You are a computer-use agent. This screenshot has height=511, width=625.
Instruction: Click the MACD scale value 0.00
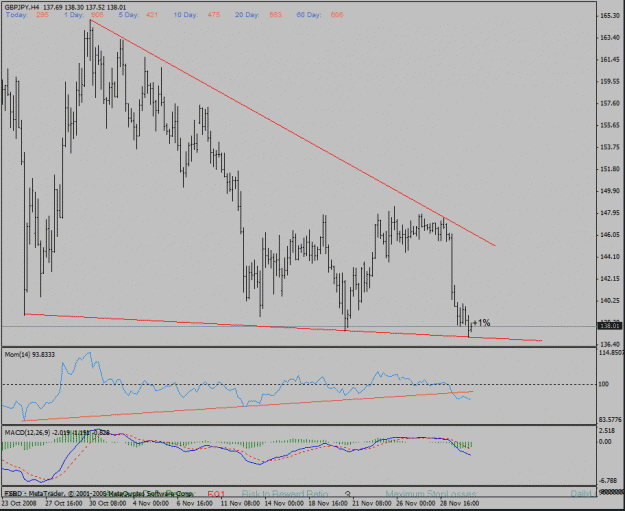(605, 442)
